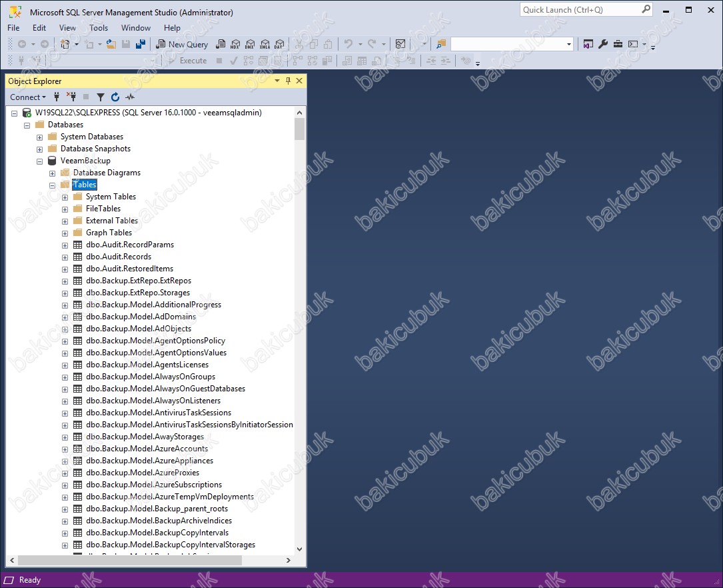723x588 pixels.
Task: Collapse the VeeamBackup database node
Action: click(x=40, y=161)
